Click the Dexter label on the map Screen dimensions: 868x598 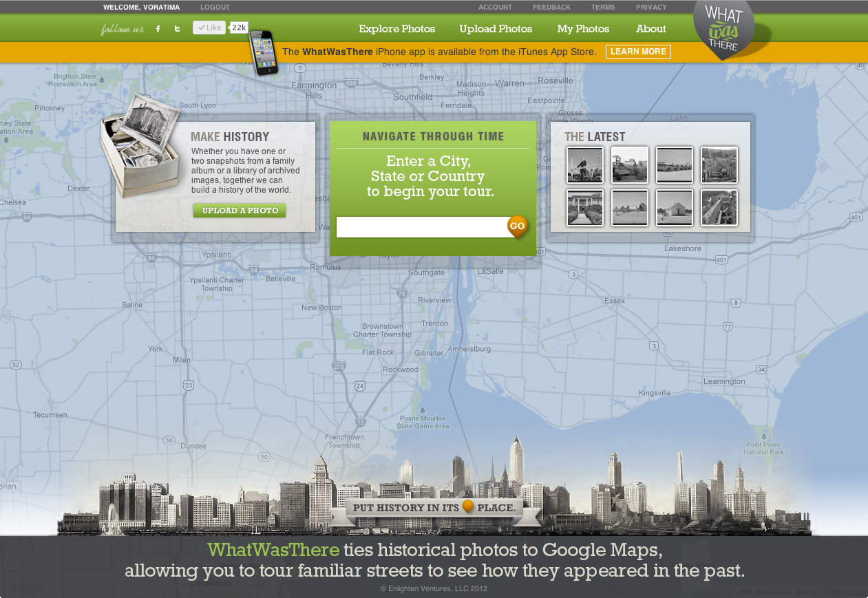pos(78,188)
